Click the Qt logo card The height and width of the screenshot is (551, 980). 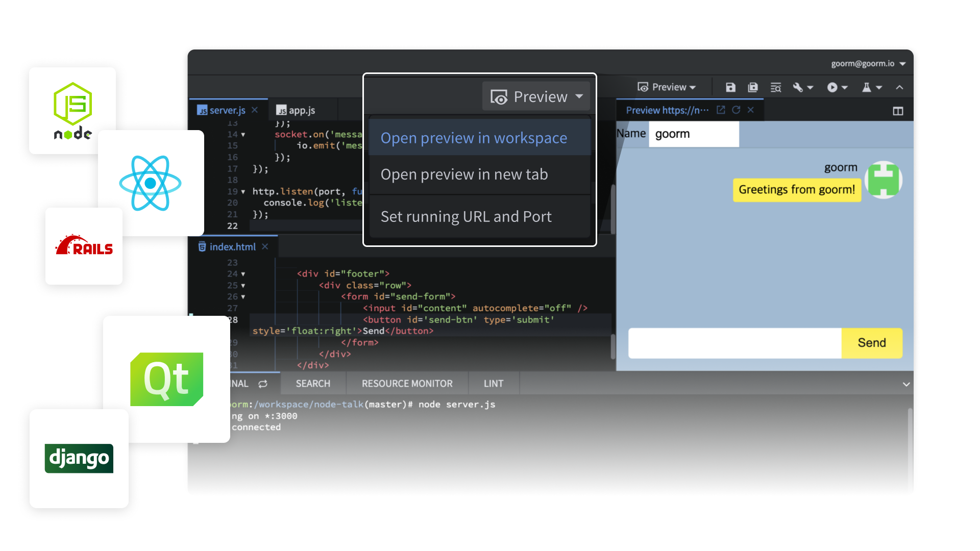pyautogui.click(x=166, y=379)
